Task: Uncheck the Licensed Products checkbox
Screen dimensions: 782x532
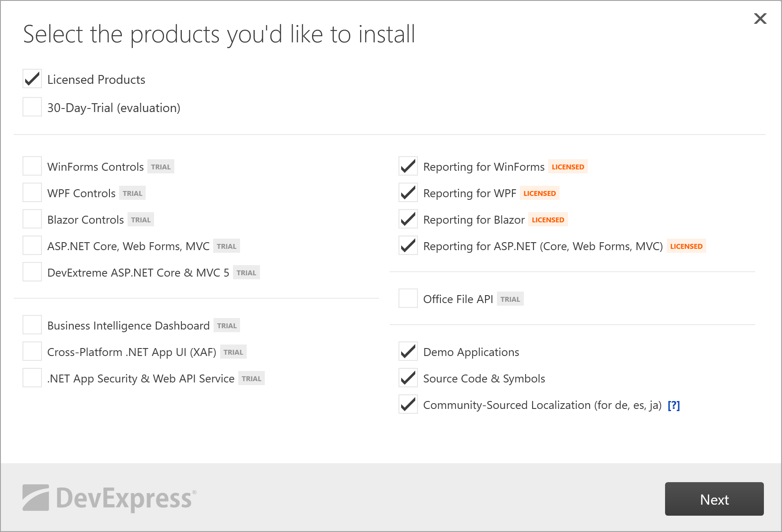Action: click(x=32, y=79)
